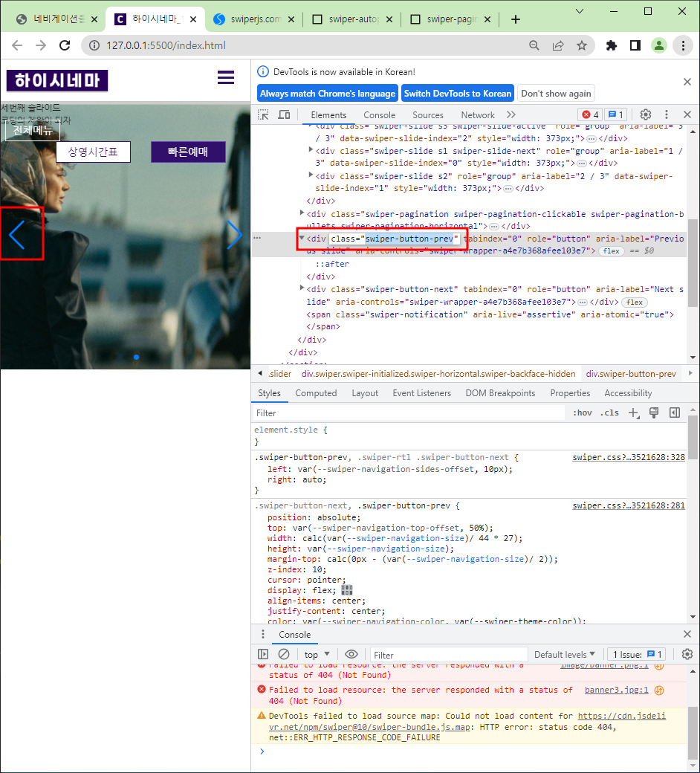Image resolution: width=700 pixels, height=773 pixels.
Task: Show more DevTools tabs chevron
Action: point(511,115)
